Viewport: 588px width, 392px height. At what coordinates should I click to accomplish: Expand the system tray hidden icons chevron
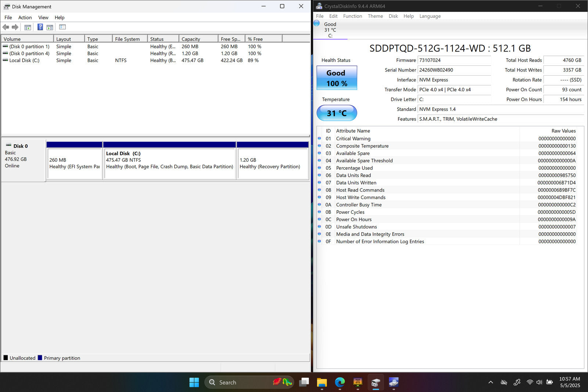click(491, 382)
